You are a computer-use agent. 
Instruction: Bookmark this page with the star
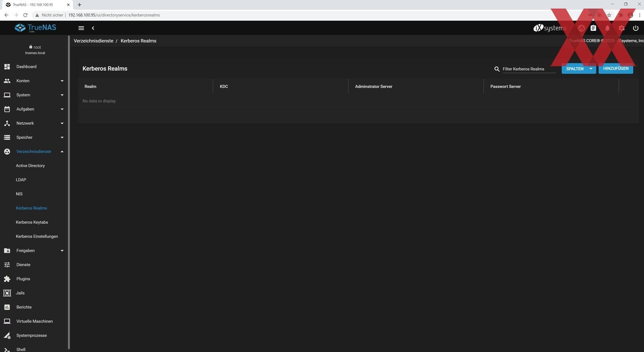[x=609, y=15]
